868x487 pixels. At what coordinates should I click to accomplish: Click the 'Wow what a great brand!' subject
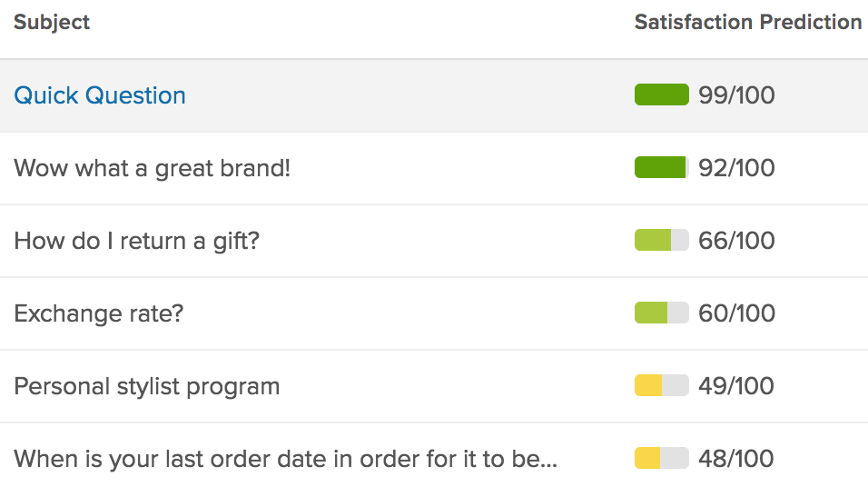(x=152, y=168)
